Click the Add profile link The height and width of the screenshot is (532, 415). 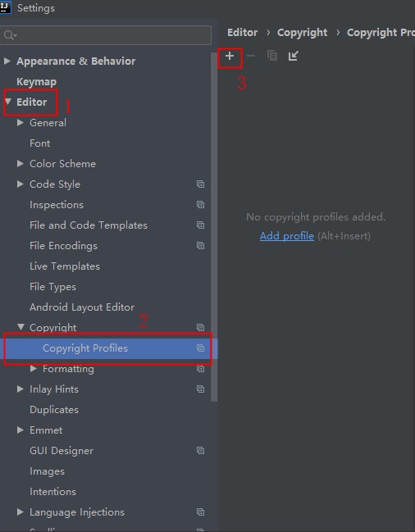[287, 236]
